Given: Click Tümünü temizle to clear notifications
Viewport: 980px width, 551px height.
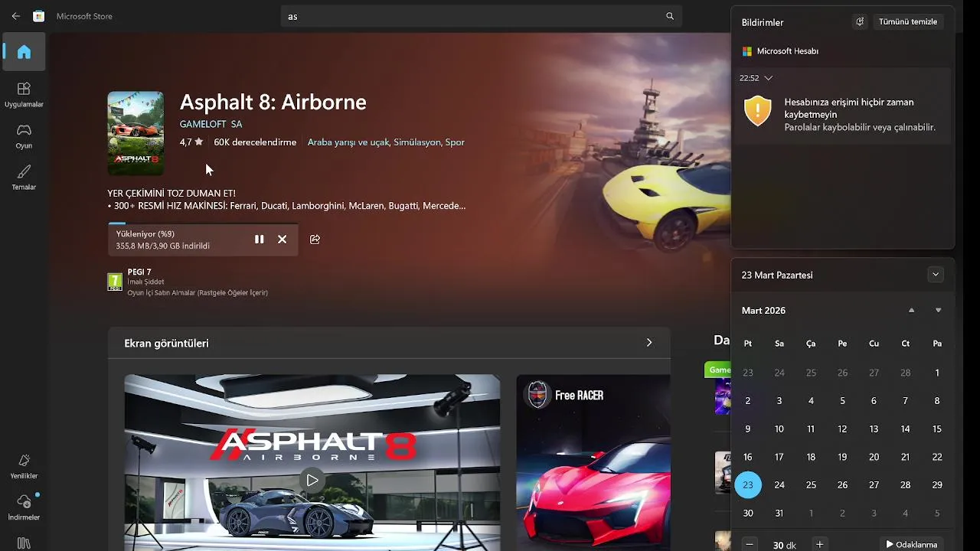Looking at the screenshot, I should 908,21.
